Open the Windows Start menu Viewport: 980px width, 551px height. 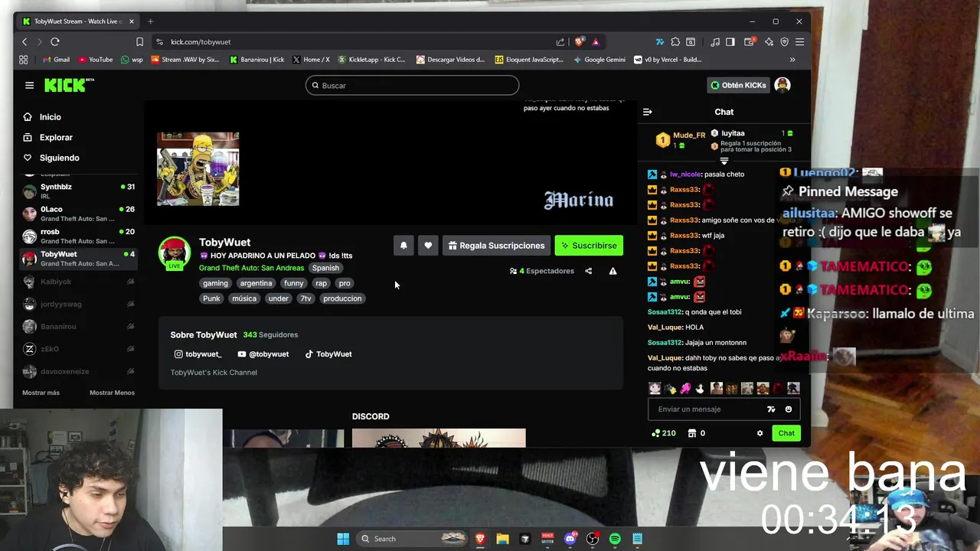[343, 539]
